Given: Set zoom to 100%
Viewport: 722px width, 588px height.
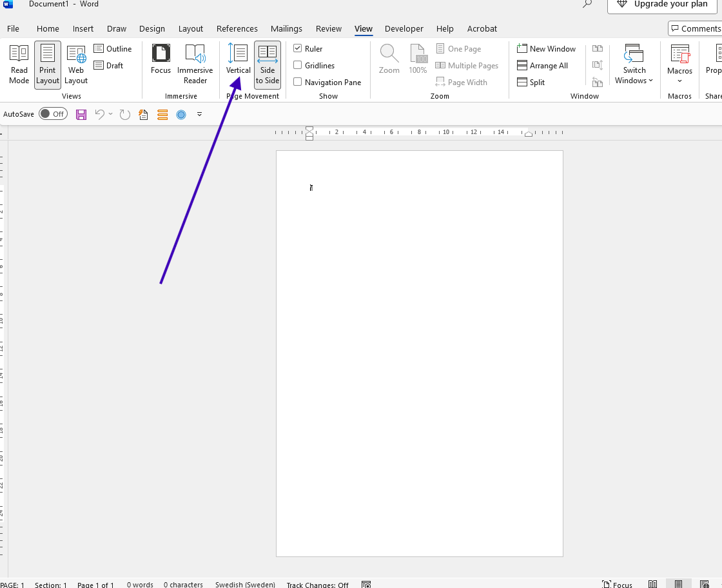Looking at the screenshot, I should tap(418, 60).
